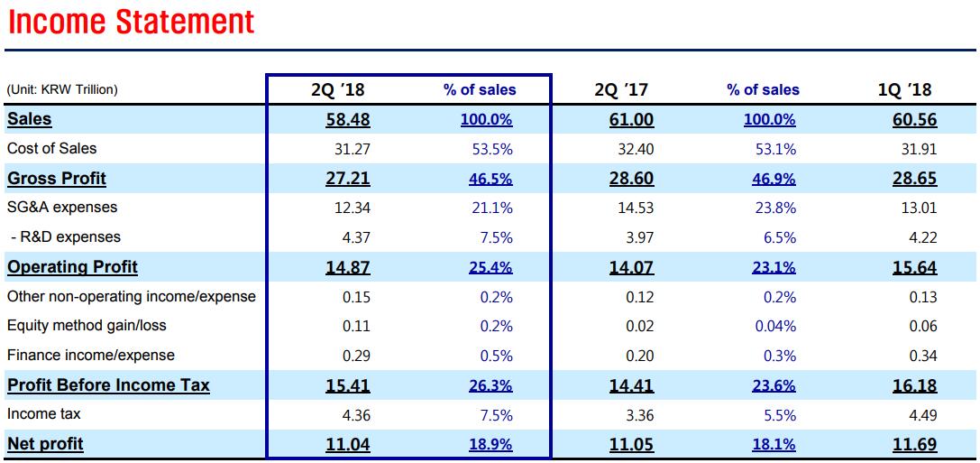Select the R&D expenses row label

[x=64, y=237]
